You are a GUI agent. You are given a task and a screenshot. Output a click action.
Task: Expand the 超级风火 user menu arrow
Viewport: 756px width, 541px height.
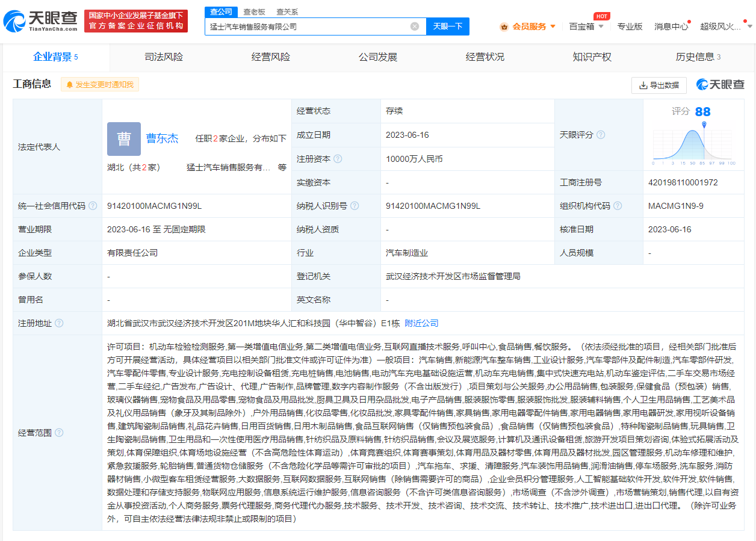[749, 26]
